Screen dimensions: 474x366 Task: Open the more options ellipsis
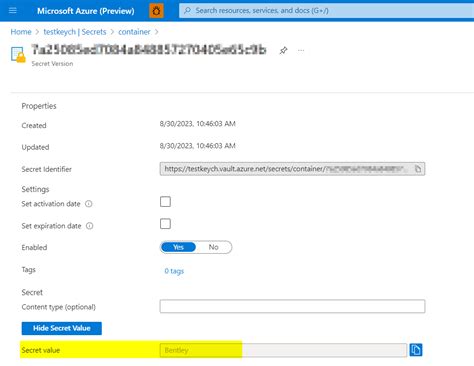coord(301,50)
